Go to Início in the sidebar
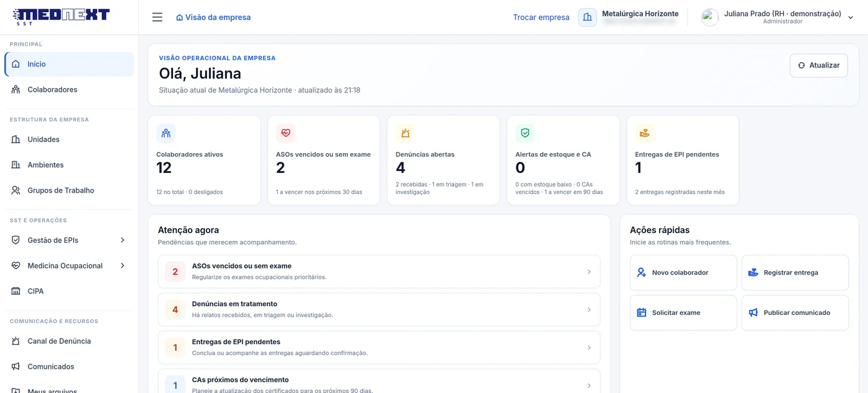Image resolution: width=868 pixels, height=393 pixels. pyautogui.click(x=69, y=64)
